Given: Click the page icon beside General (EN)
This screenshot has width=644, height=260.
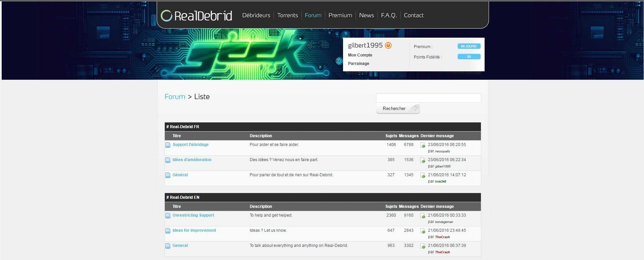Looking at the screenshot, I should [168, 246].
